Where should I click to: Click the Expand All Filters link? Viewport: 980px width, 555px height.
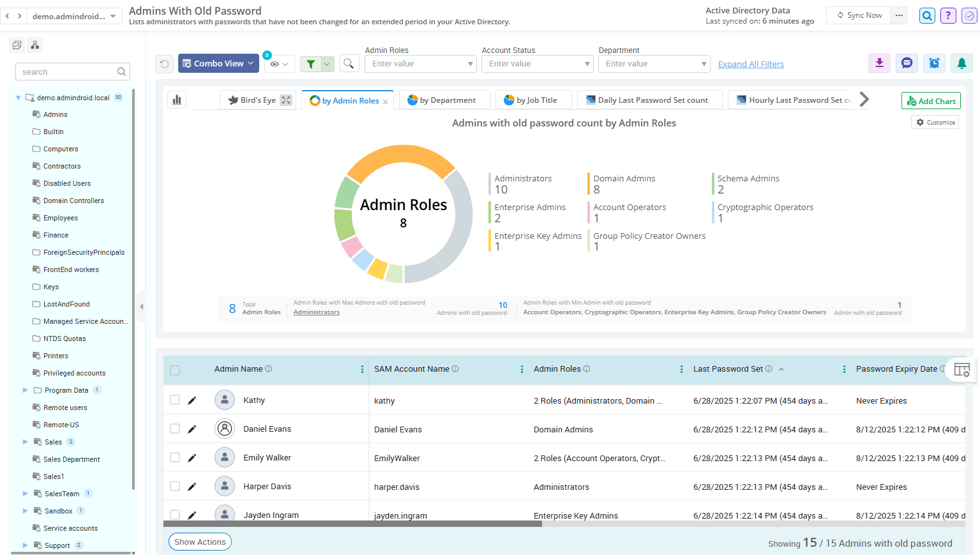click(x=751, y=65)
